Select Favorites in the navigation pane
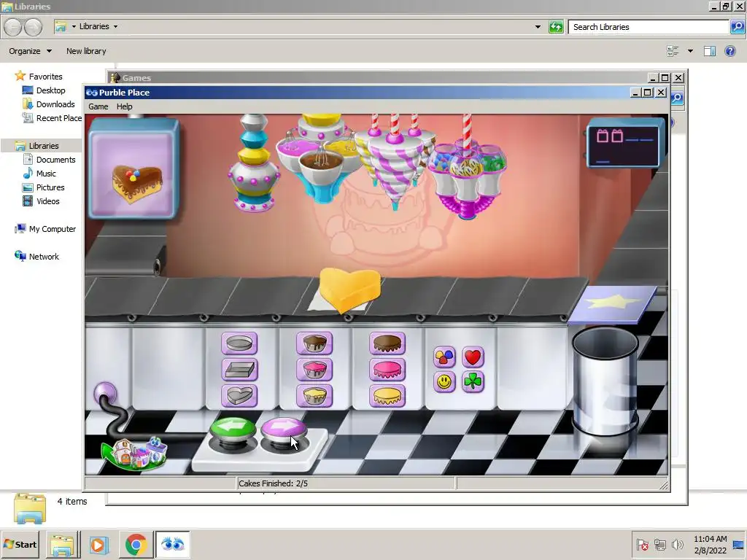 pos(39,76)
